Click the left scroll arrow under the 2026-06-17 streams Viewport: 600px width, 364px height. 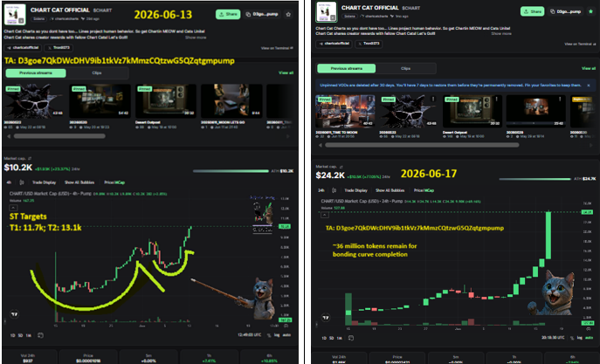(x=321, y=145)
